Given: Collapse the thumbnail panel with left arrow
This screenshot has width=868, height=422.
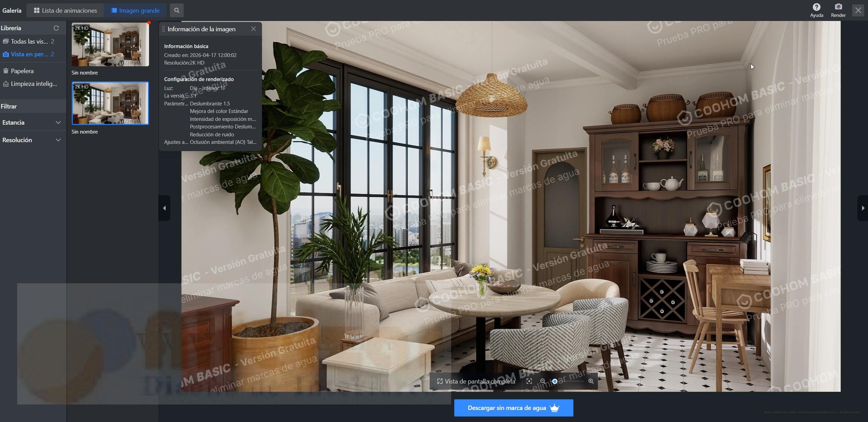Looking at the screenshot, I should click(x=164, y=208).
